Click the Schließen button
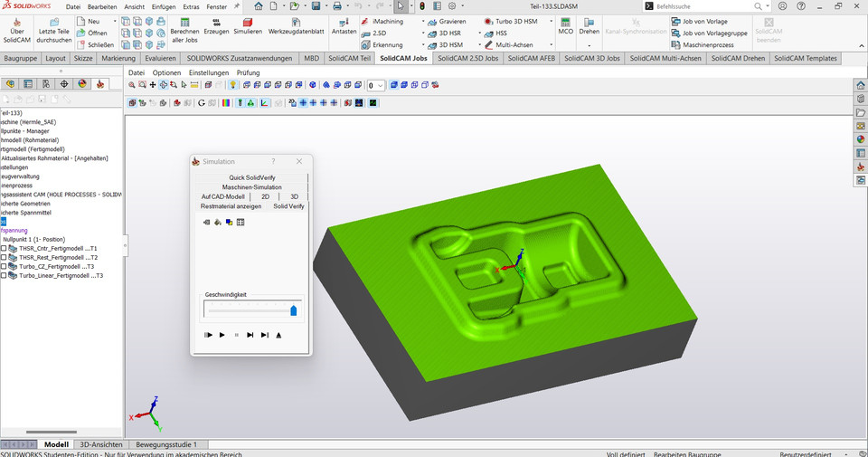Screen dimensions: 868x457 [x=95, y=45]
